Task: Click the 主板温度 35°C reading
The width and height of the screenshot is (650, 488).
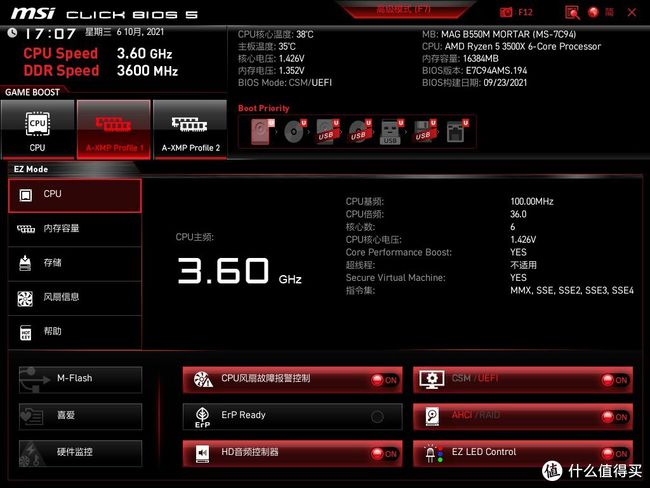Action: coord(267,46)
